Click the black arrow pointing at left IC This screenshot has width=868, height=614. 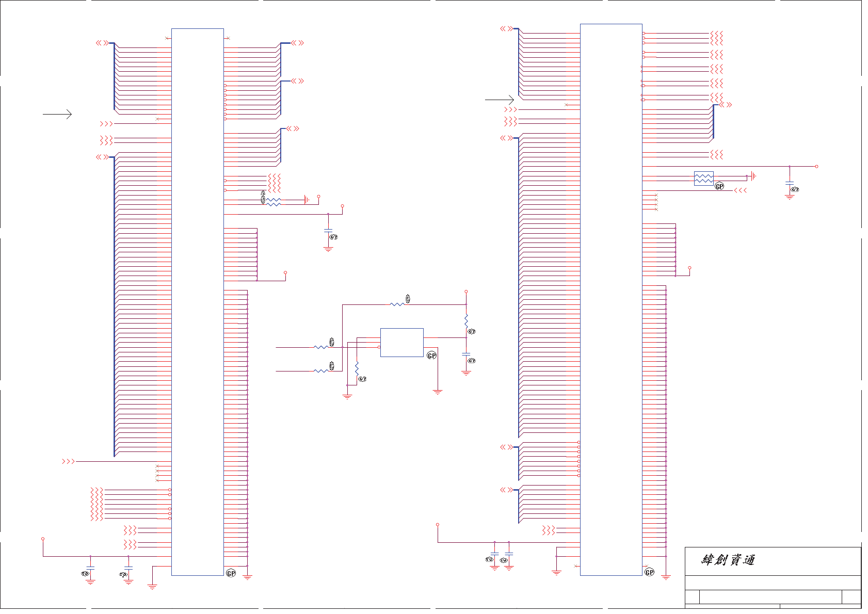tap(57, 114)
